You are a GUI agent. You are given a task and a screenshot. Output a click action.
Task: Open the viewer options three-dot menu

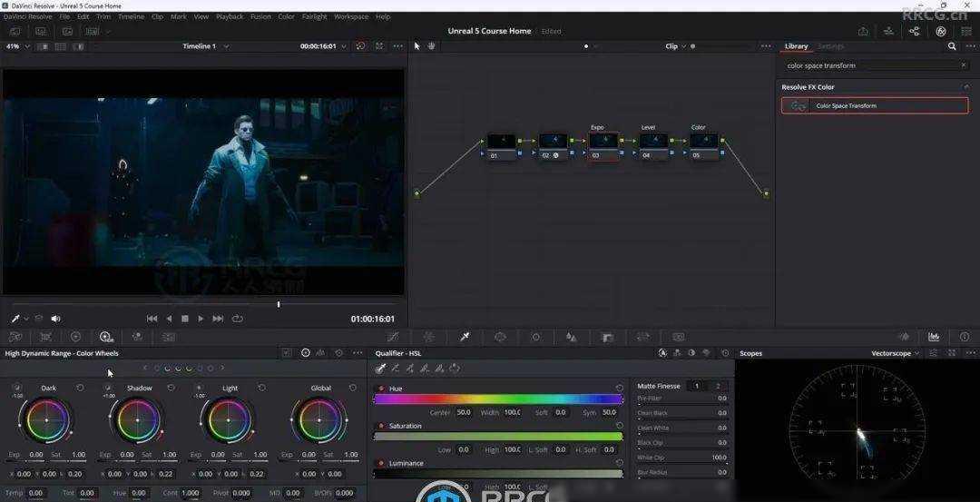[x=398, y=46]
